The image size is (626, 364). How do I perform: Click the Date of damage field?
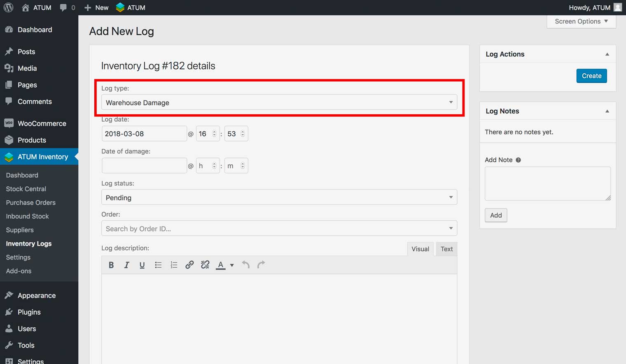pos(144,165)
